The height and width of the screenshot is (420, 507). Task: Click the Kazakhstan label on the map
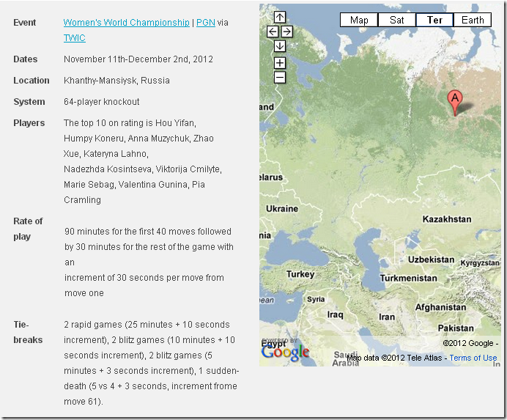click(447, 219)
